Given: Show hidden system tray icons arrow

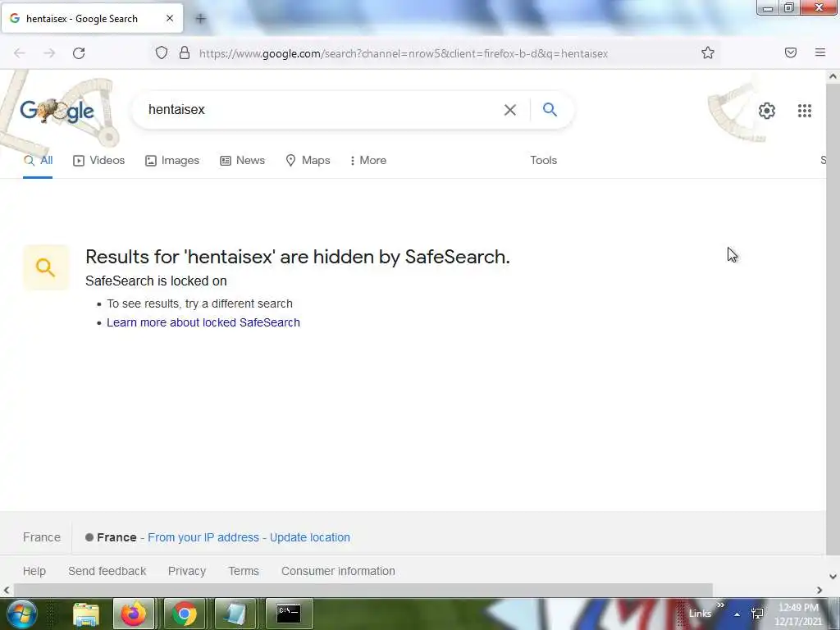Looking at the screenshot, I should click(x=737, y=614).
